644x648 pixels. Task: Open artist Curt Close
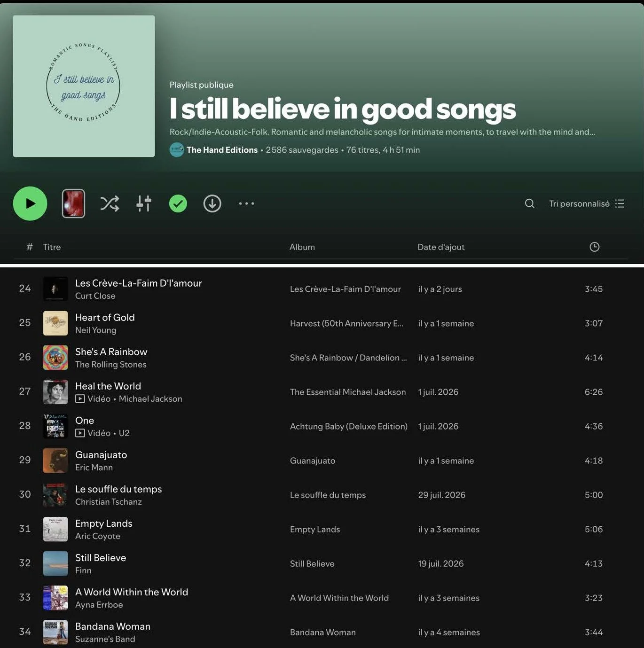tap(95, 296)
